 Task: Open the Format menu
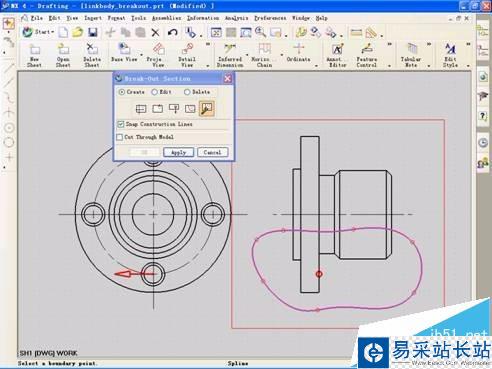pos(116,18)
